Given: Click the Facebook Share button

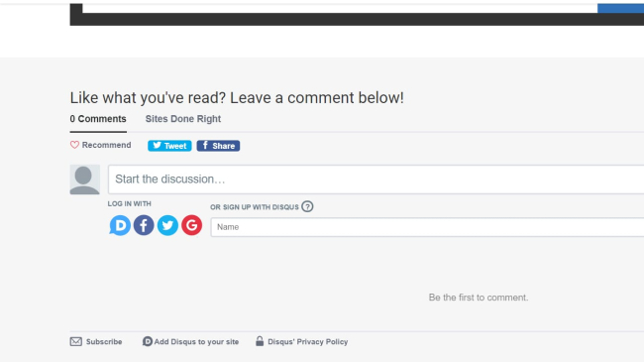Looking at the screenshot, I should pyautogui.click(x=218, y=146).
